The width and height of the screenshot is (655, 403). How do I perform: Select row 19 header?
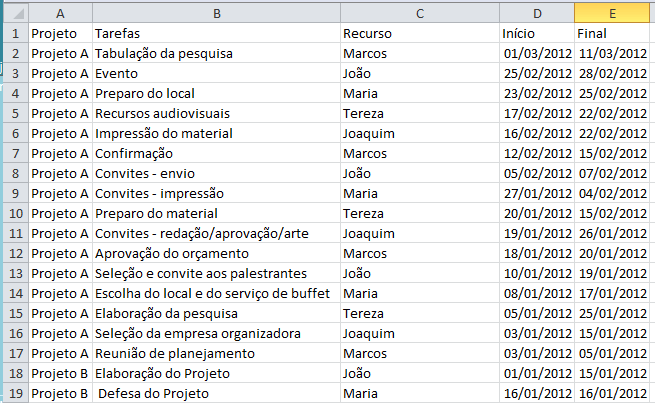[16, 393]
